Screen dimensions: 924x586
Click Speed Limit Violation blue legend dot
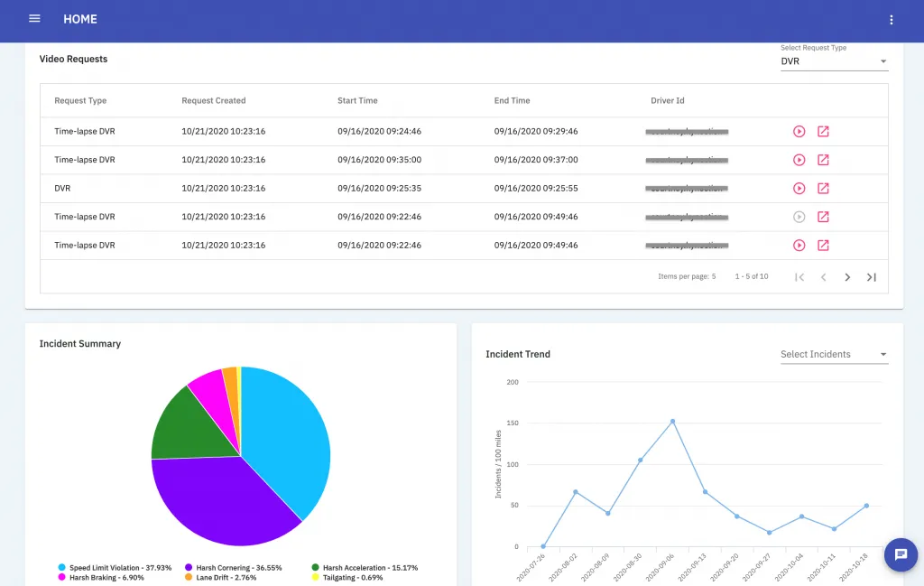point(61,568)
